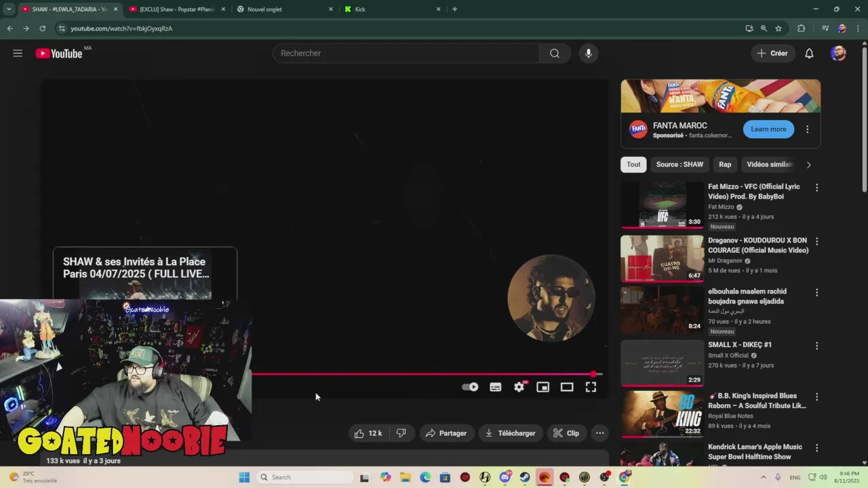Click the video progress bar scrubber

(593, 374)
